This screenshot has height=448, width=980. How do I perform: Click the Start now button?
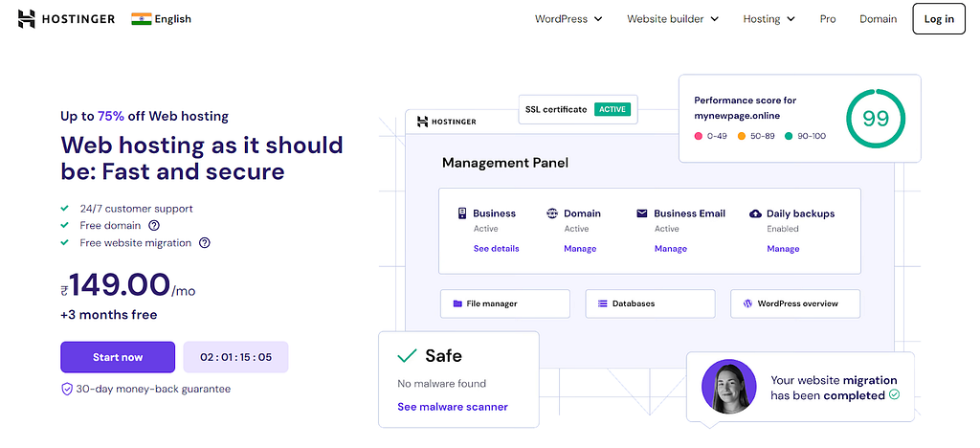[x=118, y=357]
